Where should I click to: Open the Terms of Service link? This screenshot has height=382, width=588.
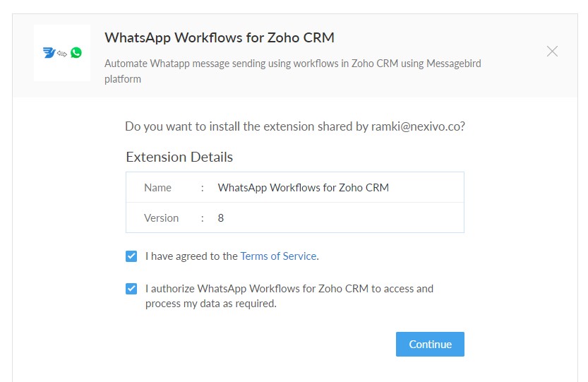278,256
